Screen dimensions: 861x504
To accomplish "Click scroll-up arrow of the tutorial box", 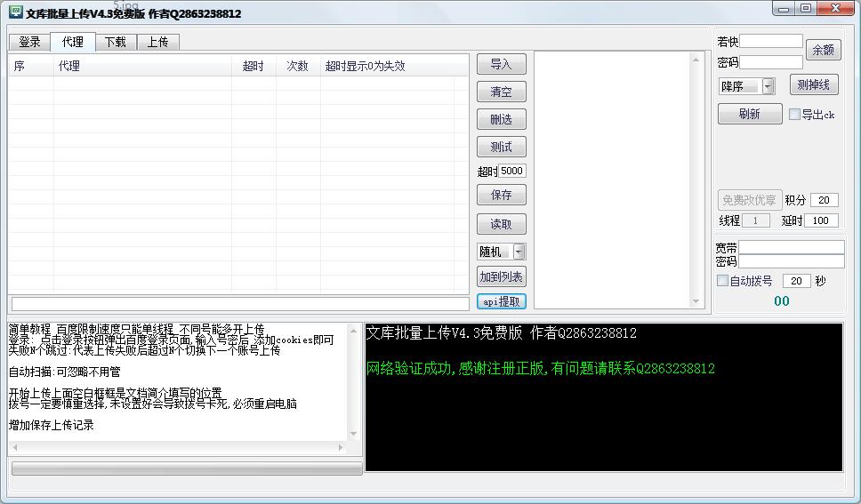I will 354,330.
